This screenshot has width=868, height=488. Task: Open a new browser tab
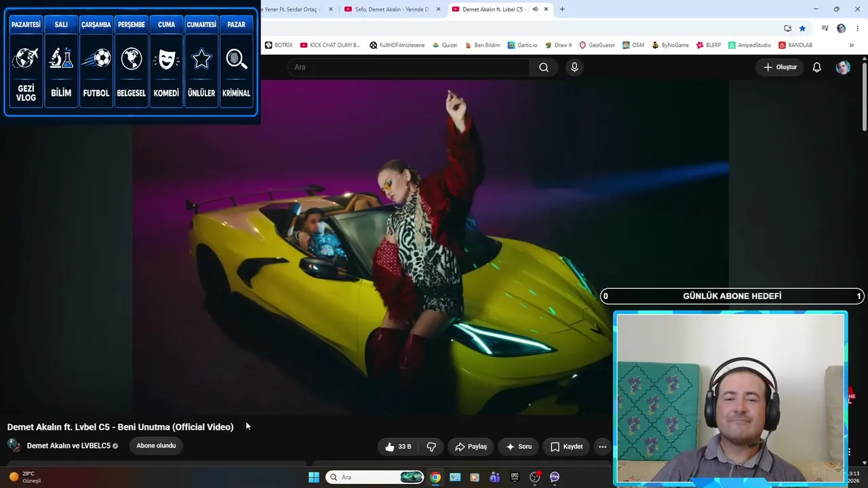click(562, 9)
